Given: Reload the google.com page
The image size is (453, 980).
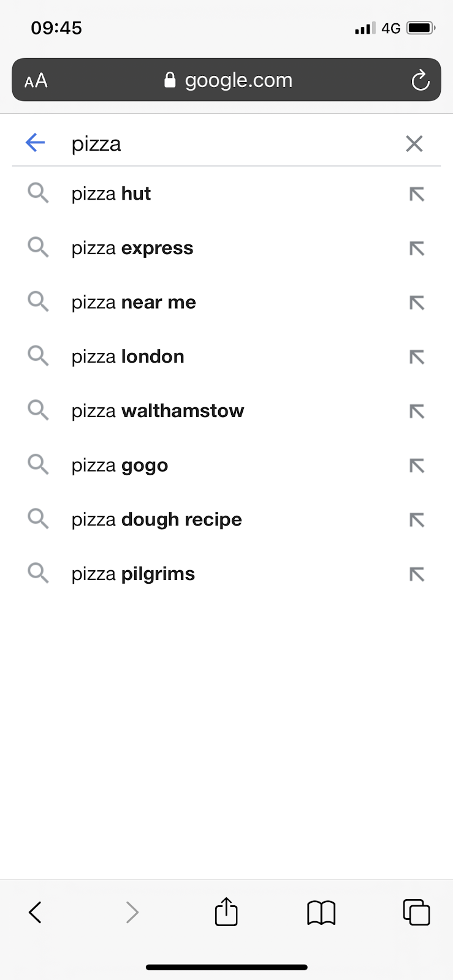Looking at the screenshot, I should pos(420,80).
